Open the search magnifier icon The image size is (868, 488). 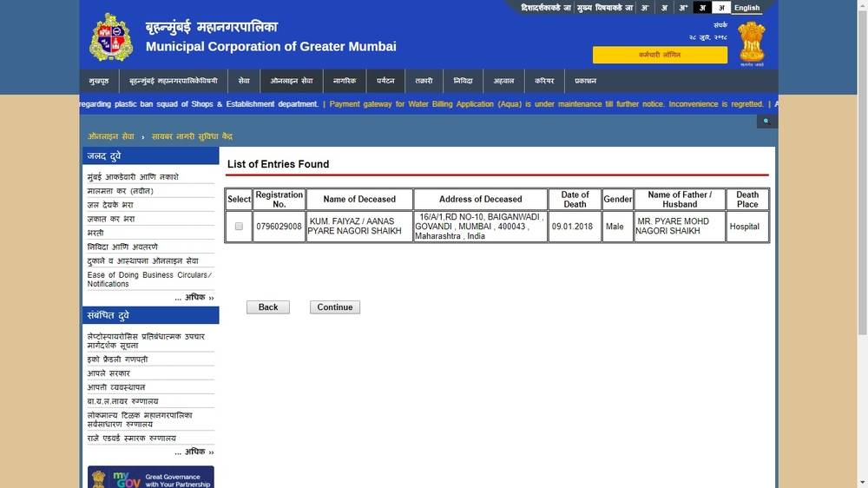pyautogui.click(x=766, y=122)
